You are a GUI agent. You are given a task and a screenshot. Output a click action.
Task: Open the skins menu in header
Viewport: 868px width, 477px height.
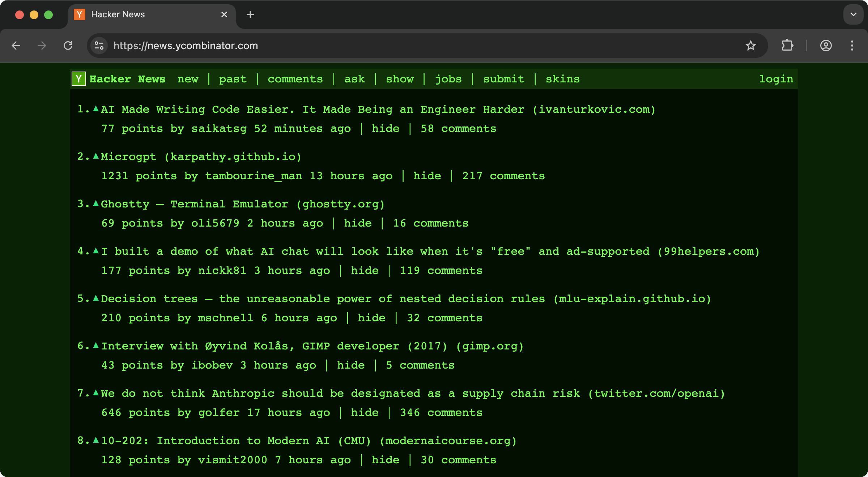click(562, 79)
